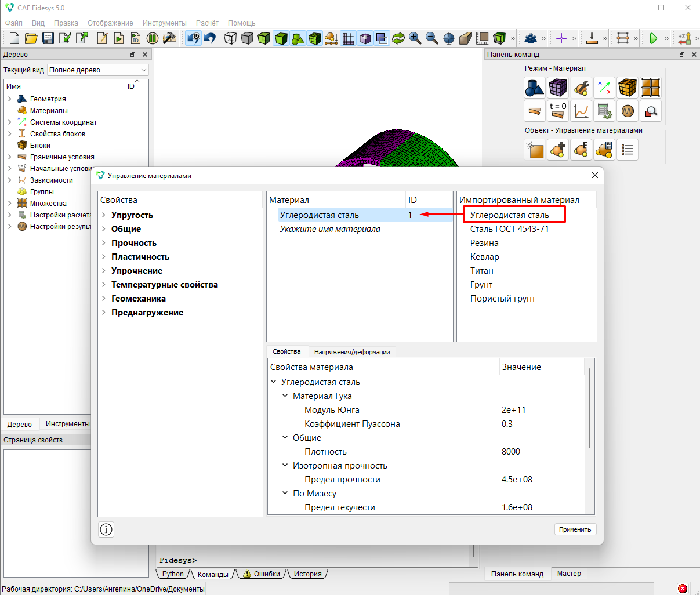Click the material properties vertical scrollbar

coord(590,408)
